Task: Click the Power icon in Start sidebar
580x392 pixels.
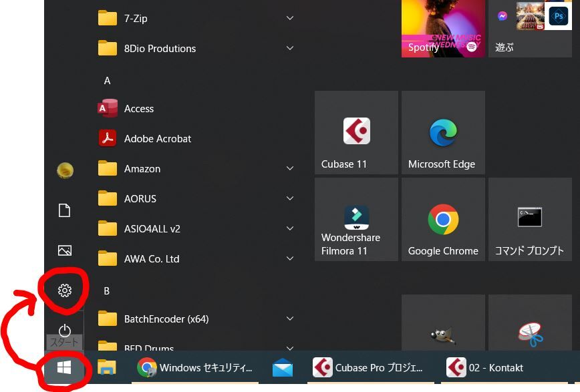Action: point(65,331)
